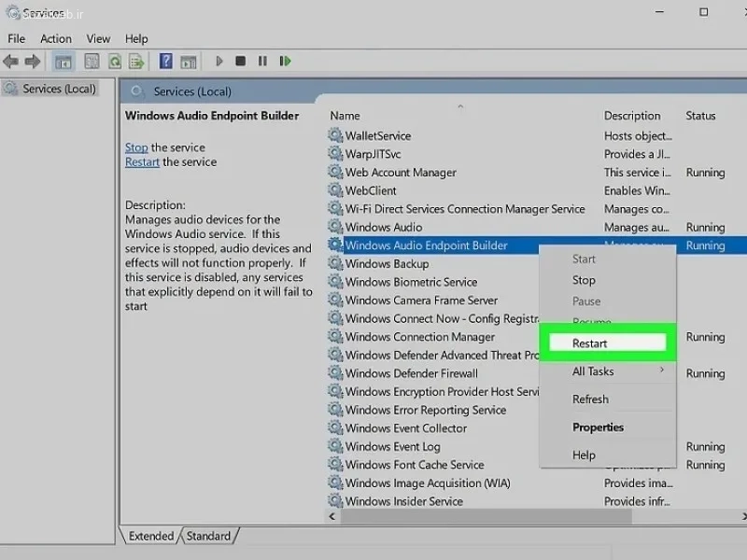This screenshot has height=560, width=747.
Task: Click gear icon beside Windows Event Log
Action: point(335,446)
